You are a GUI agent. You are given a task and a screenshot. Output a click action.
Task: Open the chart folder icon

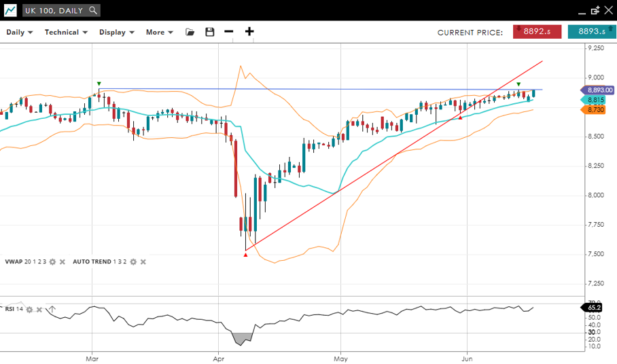click(190, 32)
